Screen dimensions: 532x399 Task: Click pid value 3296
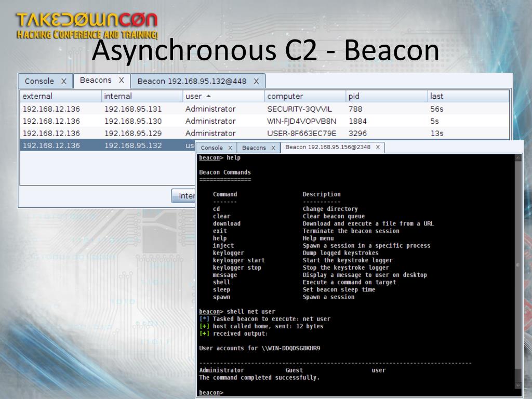point(357,134)
